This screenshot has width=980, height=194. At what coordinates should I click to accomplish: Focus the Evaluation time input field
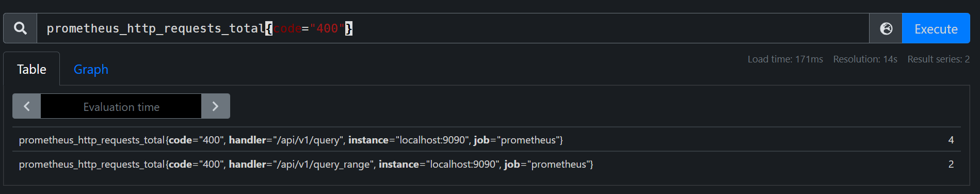pyautogui.click(x=121, y=106)
